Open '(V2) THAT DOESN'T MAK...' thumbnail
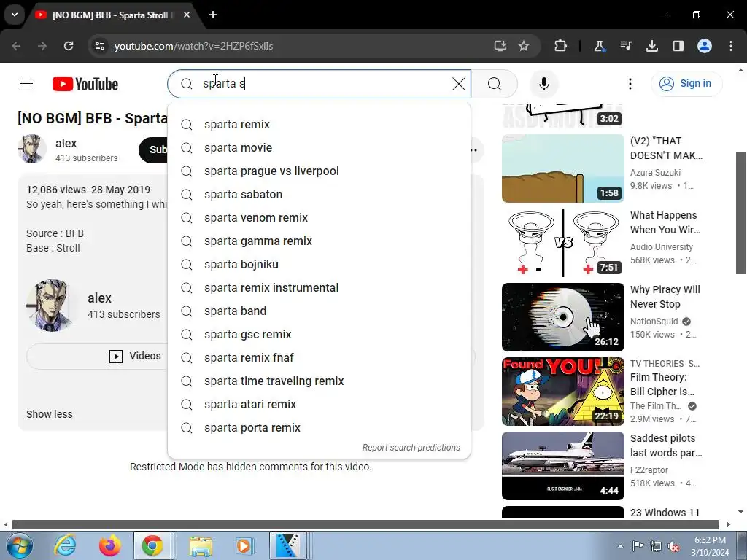Screen dimensions: 747x560 point(562,168)
